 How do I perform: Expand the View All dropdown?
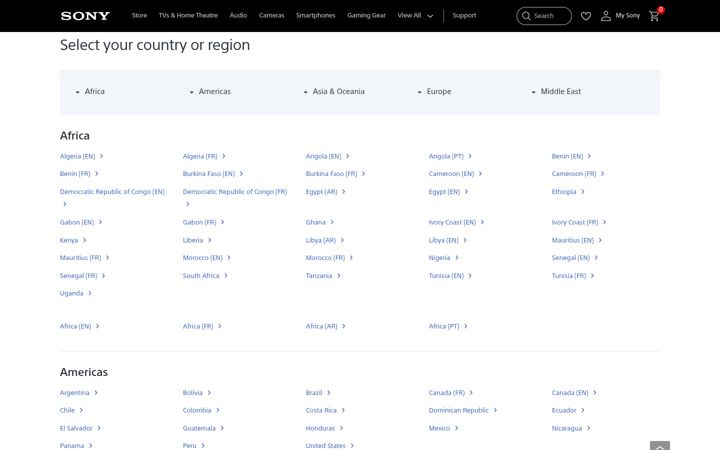pos(415,16)
